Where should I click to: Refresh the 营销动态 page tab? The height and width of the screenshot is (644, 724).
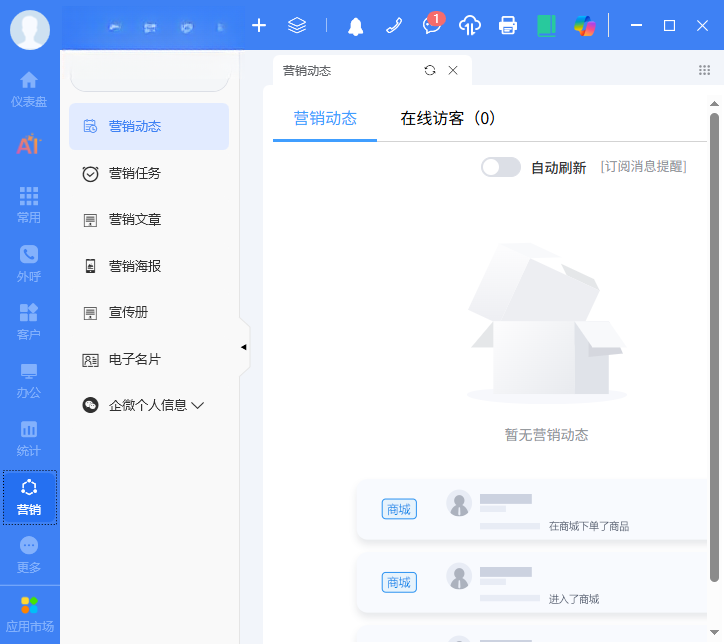tap(430, 70)
